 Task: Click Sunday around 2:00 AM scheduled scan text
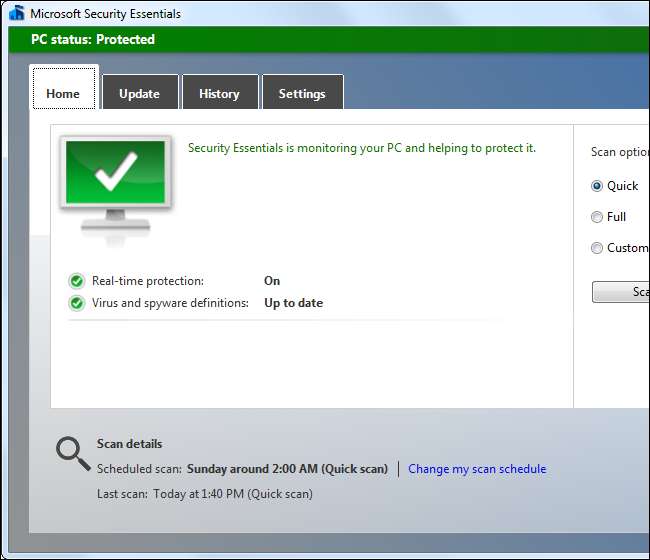click(287, 469)
